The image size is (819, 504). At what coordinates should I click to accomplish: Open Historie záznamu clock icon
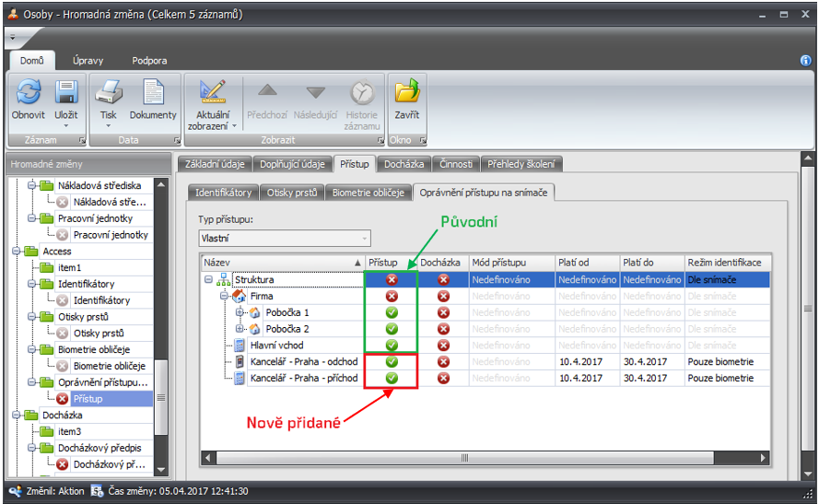point(362,92)
